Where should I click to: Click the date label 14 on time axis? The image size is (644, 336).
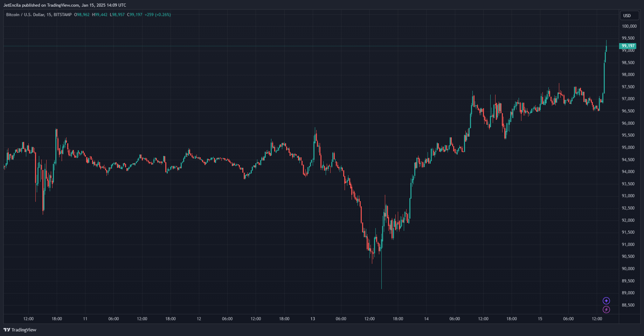[426, 319]
